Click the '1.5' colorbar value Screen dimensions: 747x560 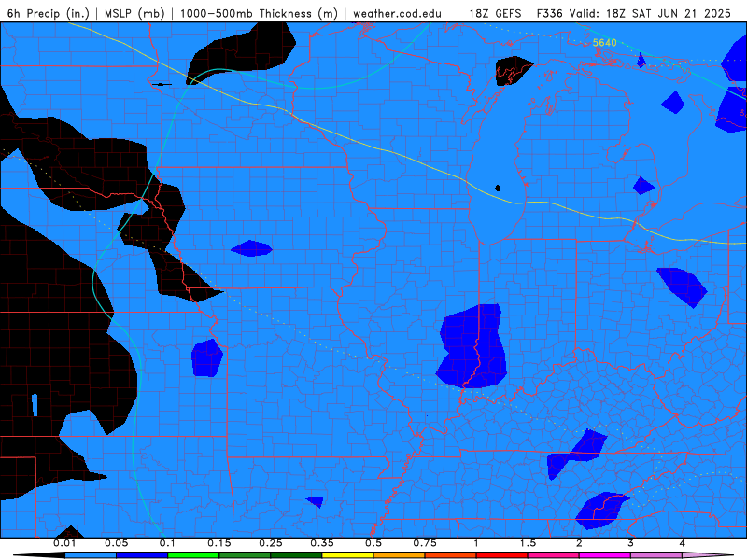click(528, 543)
